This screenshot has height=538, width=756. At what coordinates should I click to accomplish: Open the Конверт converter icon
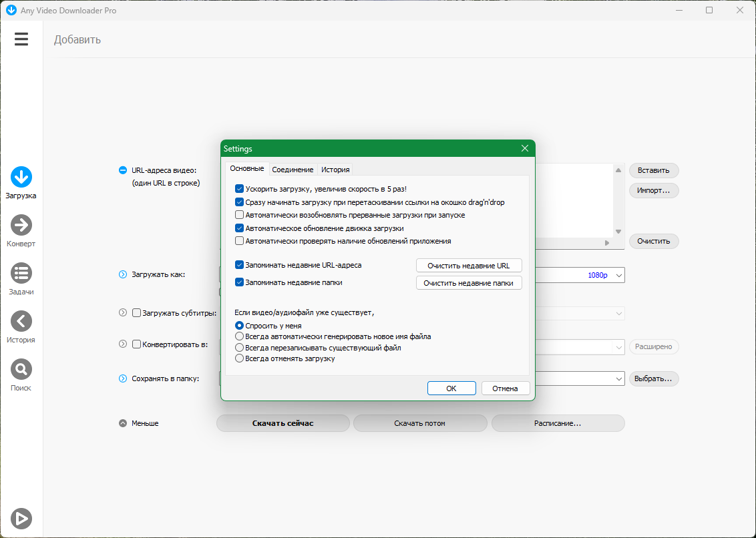(x=21, y=225)
